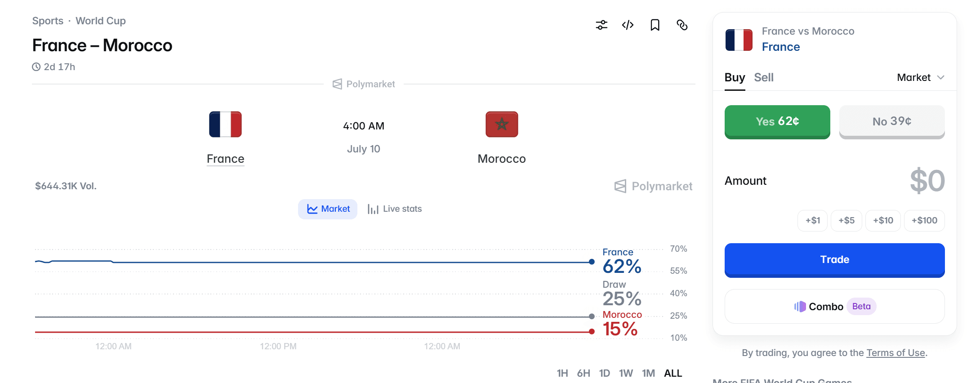Open the Sports breadcrumb

point(48,21)
